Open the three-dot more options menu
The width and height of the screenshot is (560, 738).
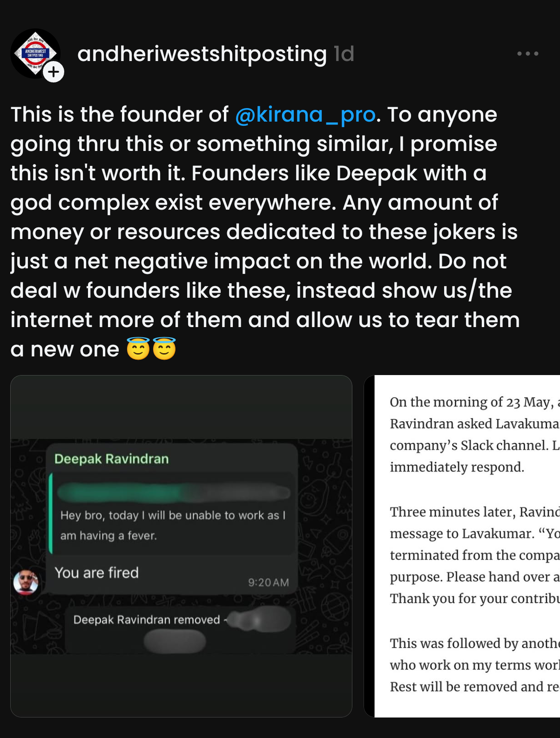(527, 54)
